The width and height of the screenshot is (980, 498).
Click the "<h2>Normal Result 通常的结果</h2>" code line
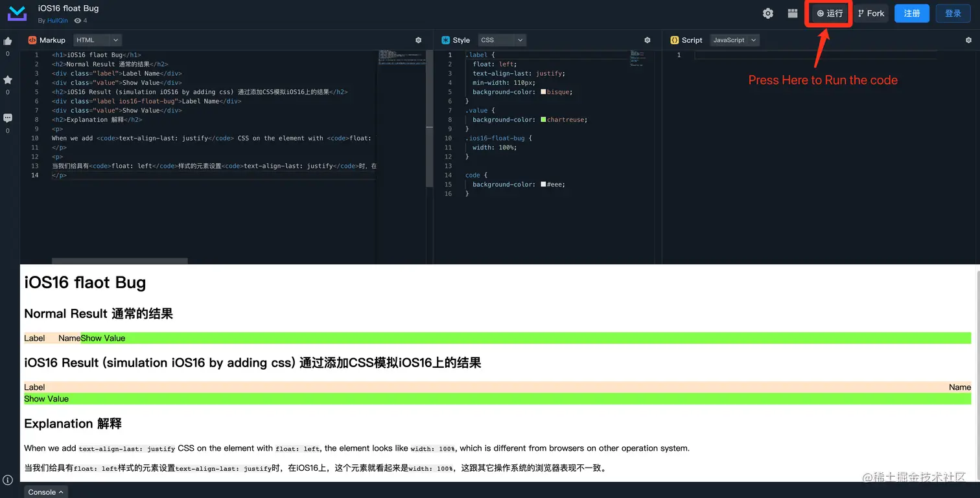(x=110, y=64)
